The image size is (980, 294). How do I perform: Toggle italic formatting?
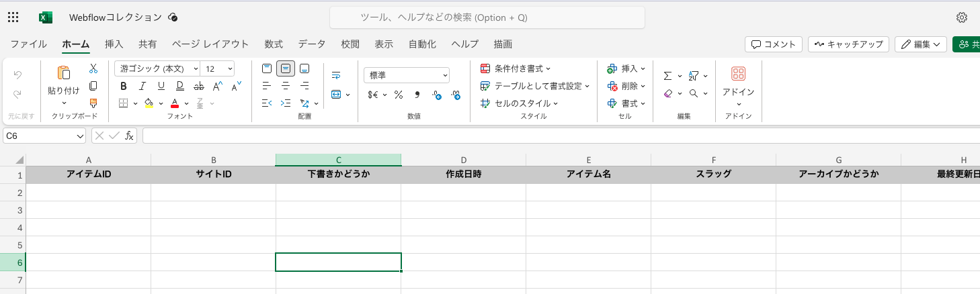coord(142,86)
